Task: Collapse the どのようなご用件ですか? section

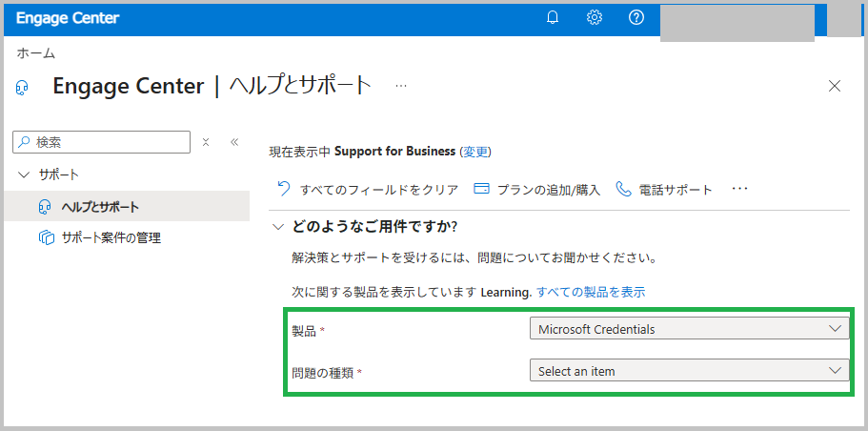Action: click(x=278, y=227)
